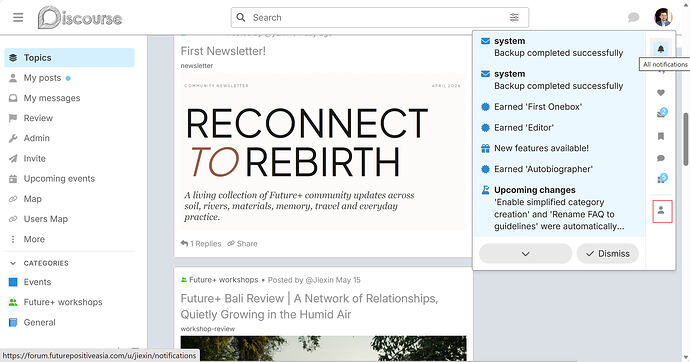Click the page vertical scrollbar thumb
This screenshot has height=362, width=690.
coord(686,139)
